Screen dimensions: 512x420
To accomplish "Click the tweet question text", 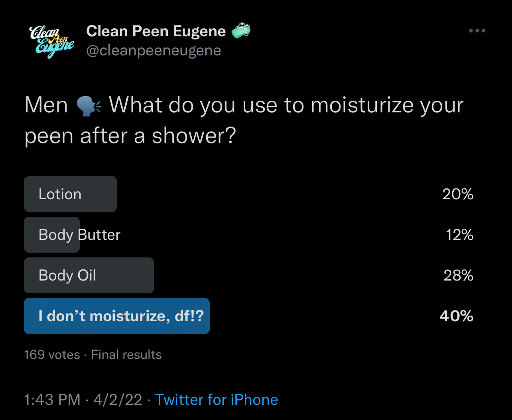I will tap(244, 121).
